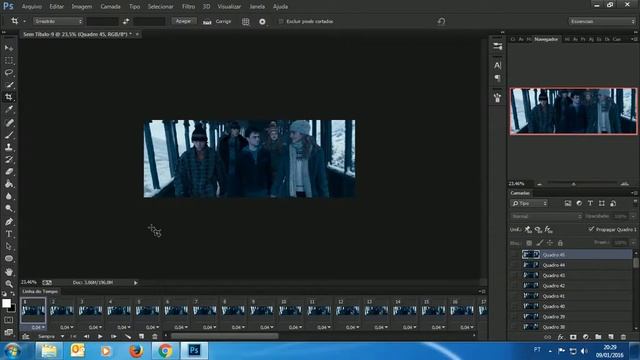Duplicate selected frames in timeline
640x360 pixels.
click(x=141, y=336)
